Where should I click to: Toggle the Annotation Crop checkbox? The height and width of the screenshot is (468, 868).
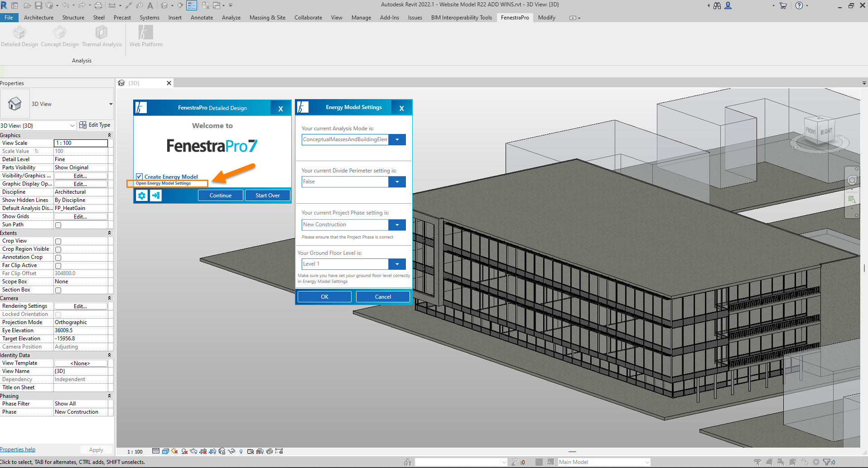click(x=58, y=258)
